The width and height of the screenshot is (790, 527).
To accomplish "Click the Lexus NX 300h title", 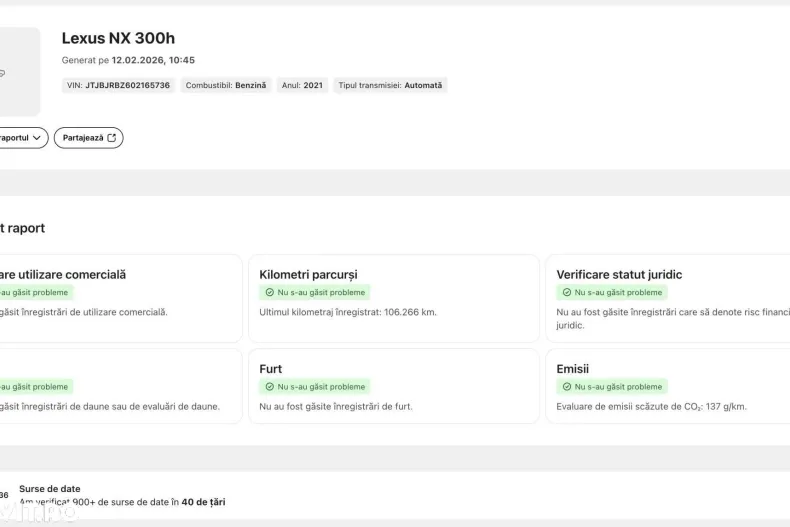I will coord(118,38).
